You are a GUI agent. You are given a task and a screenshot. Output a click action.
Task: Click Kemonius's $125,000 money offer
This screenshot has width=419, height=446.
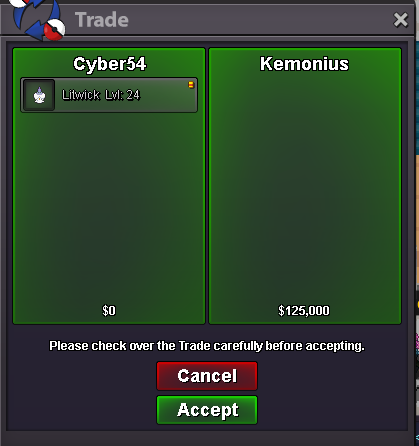(304, 311)
